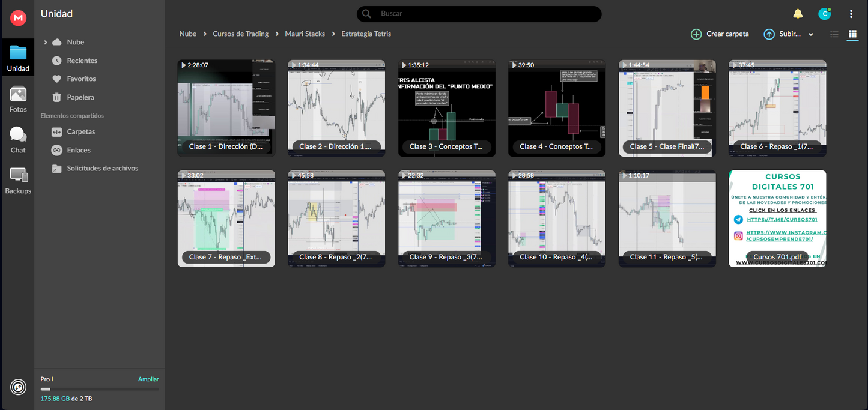Click the Ampliar storage link
The width and height of the screenshot is (868, 410).
148,379
